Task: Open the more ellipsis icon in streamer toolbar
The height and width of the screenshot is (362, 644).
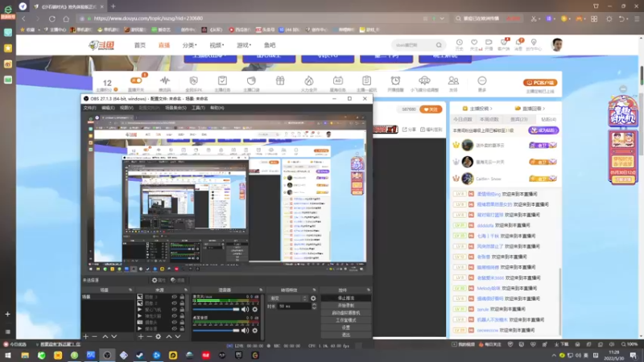Action: click(x=481, y=80)
